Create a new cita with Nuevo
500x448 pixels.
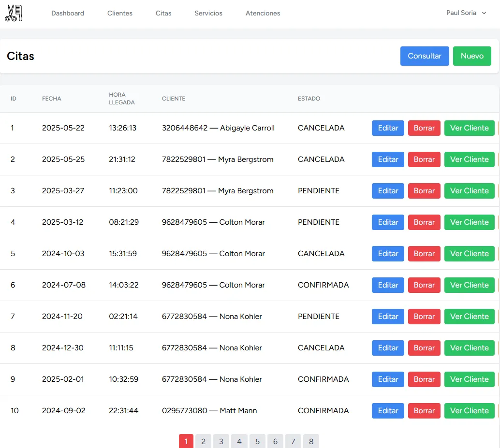pyautogui.click(x=471, y=56)
